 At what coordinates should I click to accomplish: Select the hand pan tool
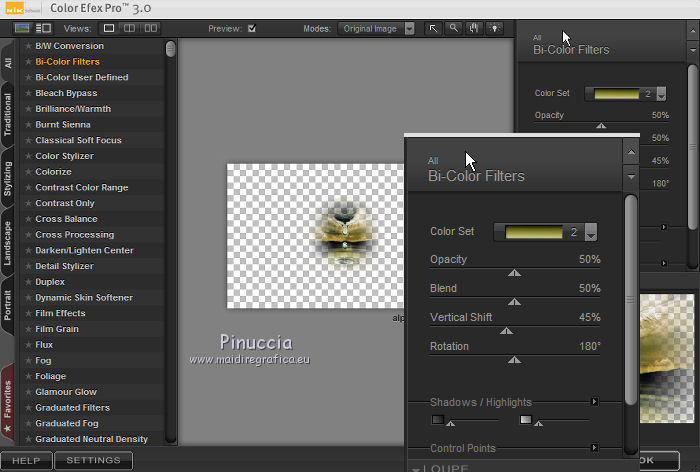coord(474,29)
